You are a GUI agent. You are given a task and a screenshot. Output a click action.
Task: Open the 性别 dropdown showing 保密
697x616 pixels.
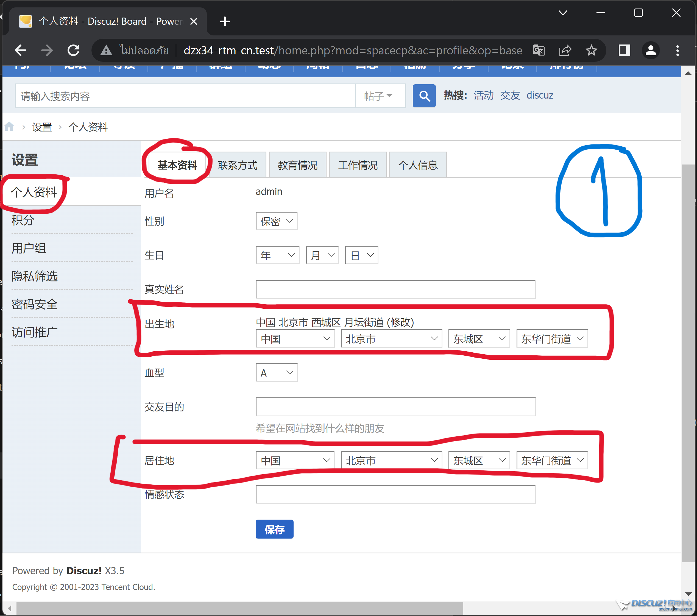pos(276,221)
